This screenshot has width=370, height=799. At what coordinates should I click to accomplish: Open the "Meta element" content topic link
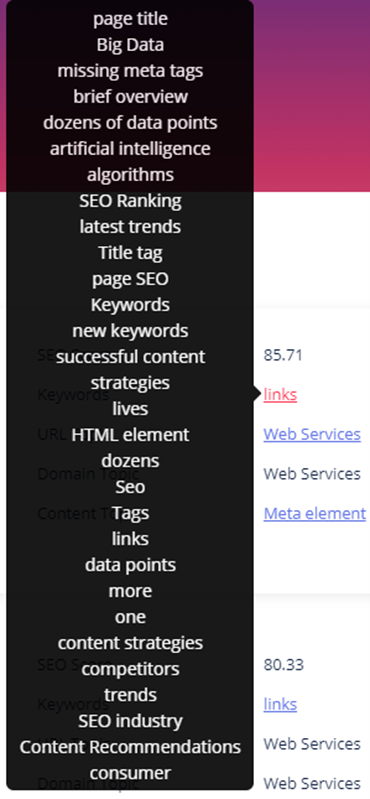coord(314,513)
